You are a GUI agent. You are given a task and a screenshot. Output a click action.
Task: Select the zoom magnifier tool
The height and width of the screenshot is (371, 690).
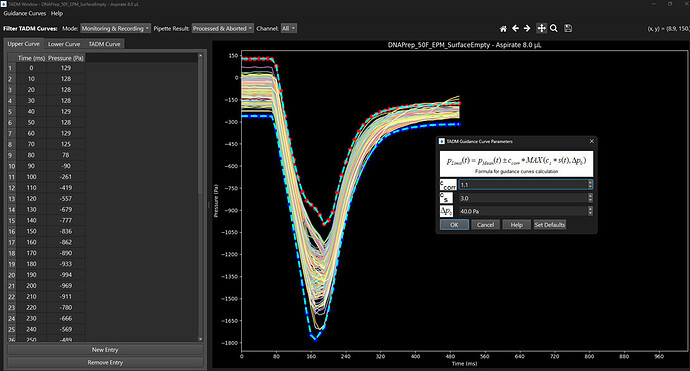pyautogui.click(x=554, y=29)
